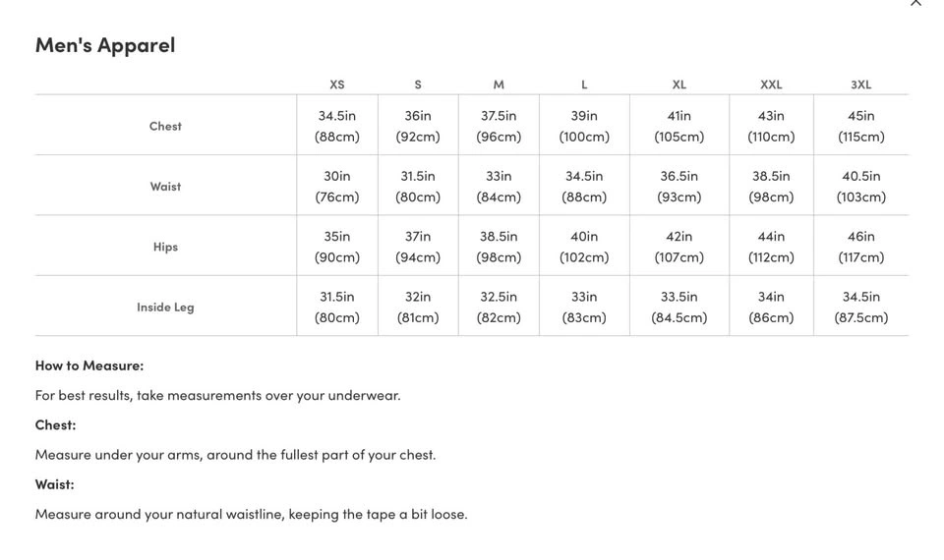944x560 pixels.
Task: Click the XXL column header
Action: (771, 84)
